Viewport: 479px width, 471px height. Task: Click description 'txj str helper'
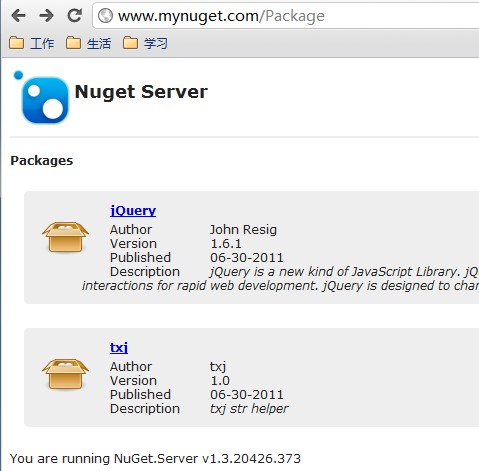pyautogui.click(x=249, y=409)
